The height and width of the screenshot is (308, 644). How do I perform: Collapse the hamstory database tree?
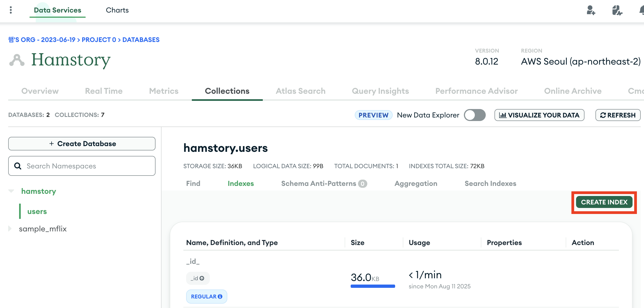[x=11, y=191]
